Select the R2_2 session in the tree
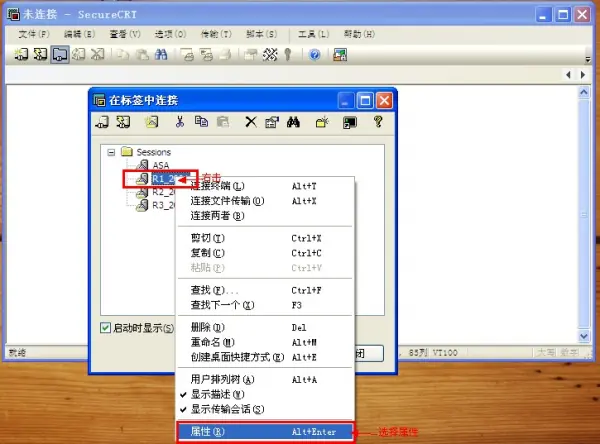This screenshot has width=600, height=444. pos(163,192)
